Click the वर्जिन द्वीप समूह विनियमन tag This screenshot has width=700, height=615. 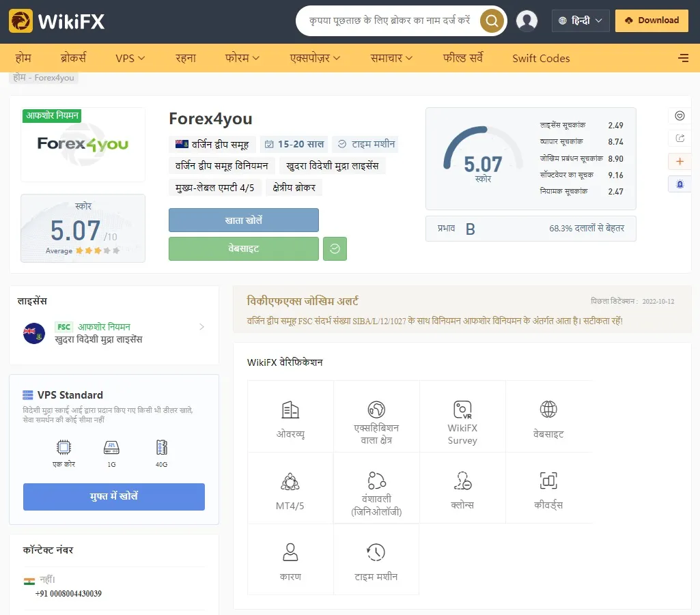pyautogui.click(x=221, y=166)
